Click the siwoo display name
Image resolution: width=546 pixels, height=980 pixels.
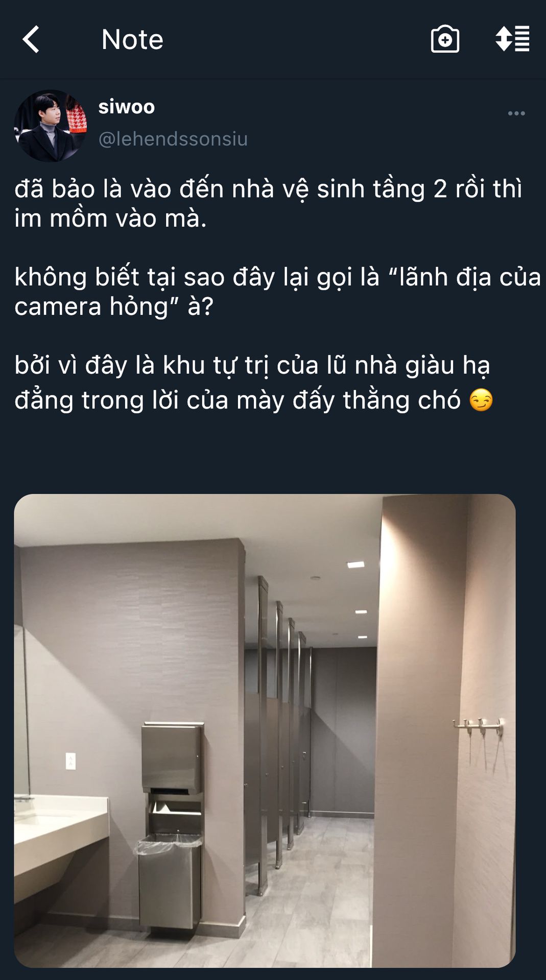click(126, 107)
